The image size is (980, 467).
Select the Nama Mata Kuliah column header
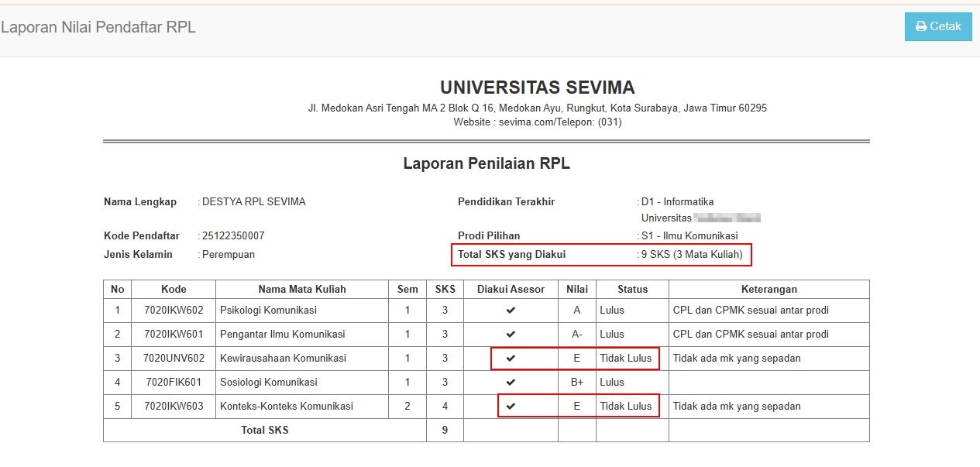302,289
